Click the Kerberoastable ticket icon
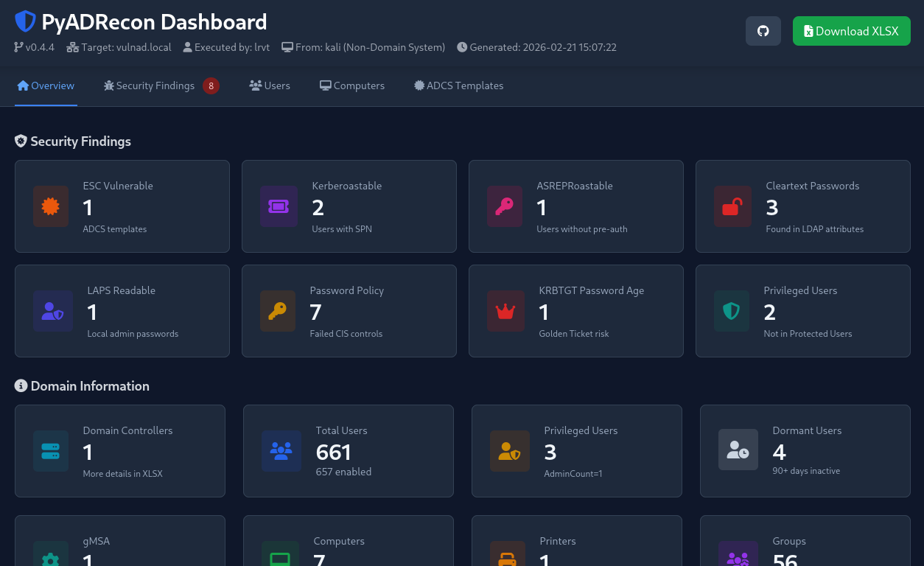924x566 pixels. (279, 206)
